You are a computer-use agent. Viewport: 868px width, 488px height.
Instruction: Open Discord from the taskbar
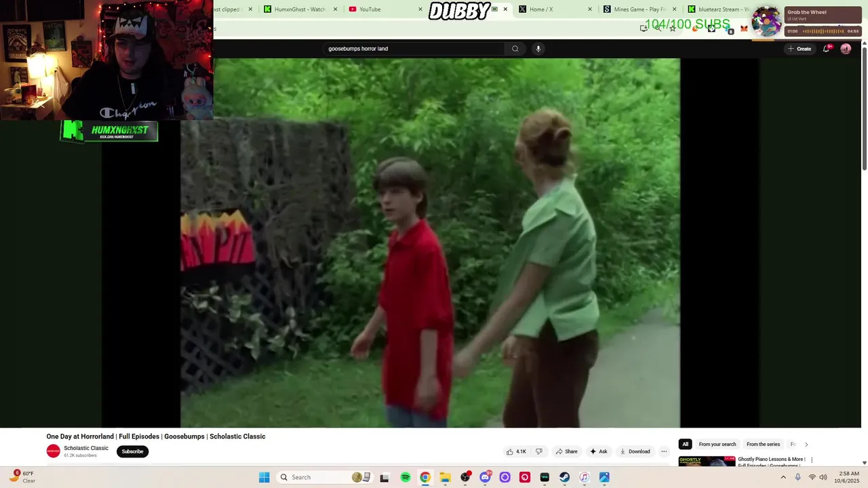[x=485, y=477]
